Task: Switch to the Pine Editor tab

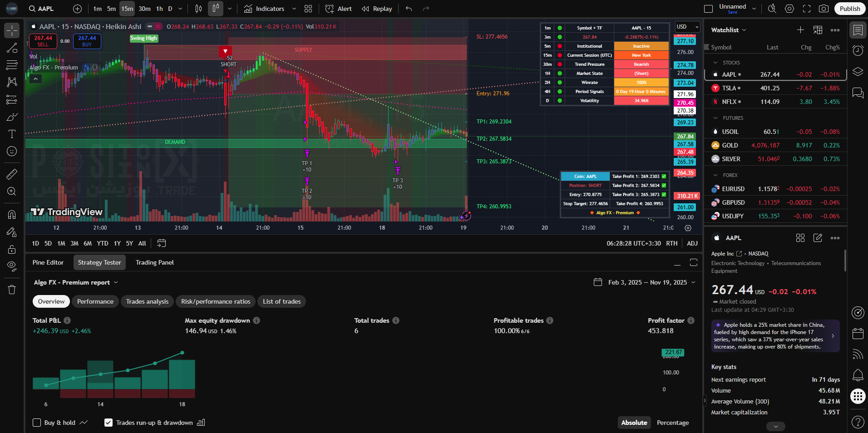Action: [x=48, y=262]
